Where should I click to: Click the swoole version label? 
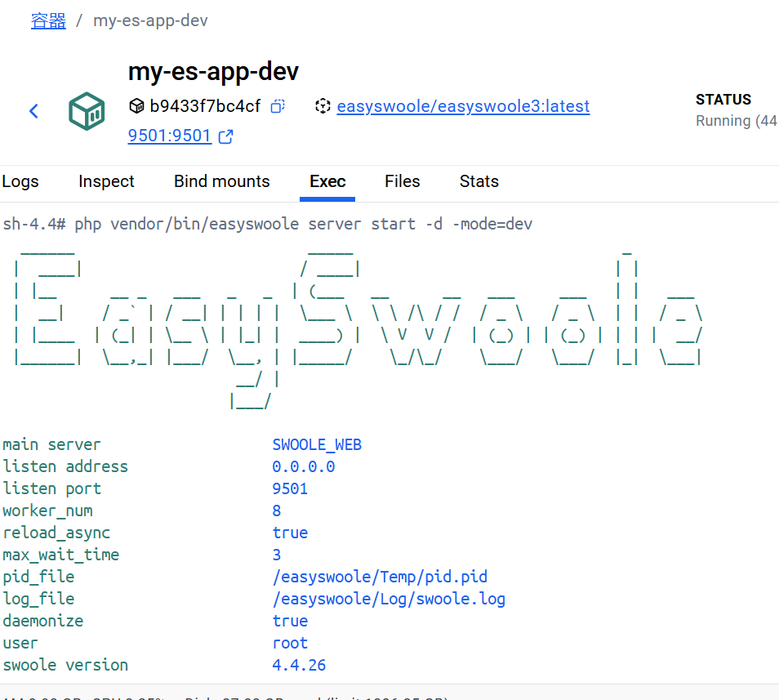[65, 665]
